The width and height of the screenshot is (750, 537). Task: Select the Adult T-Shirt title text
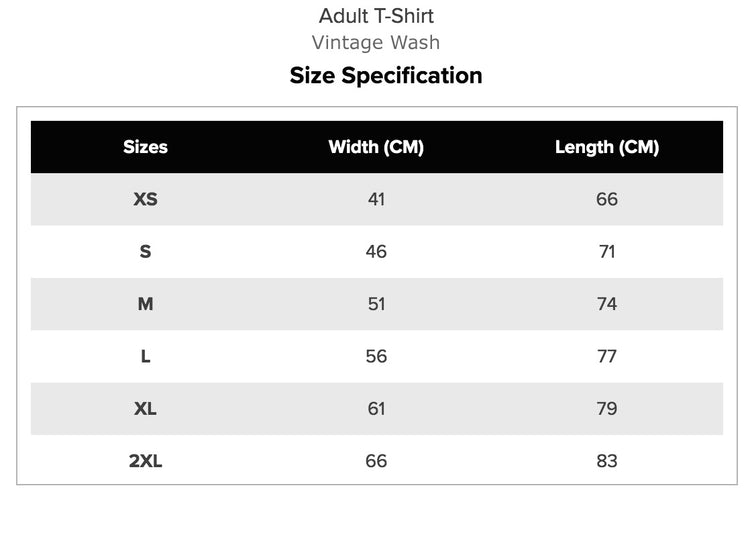point(376,16)
